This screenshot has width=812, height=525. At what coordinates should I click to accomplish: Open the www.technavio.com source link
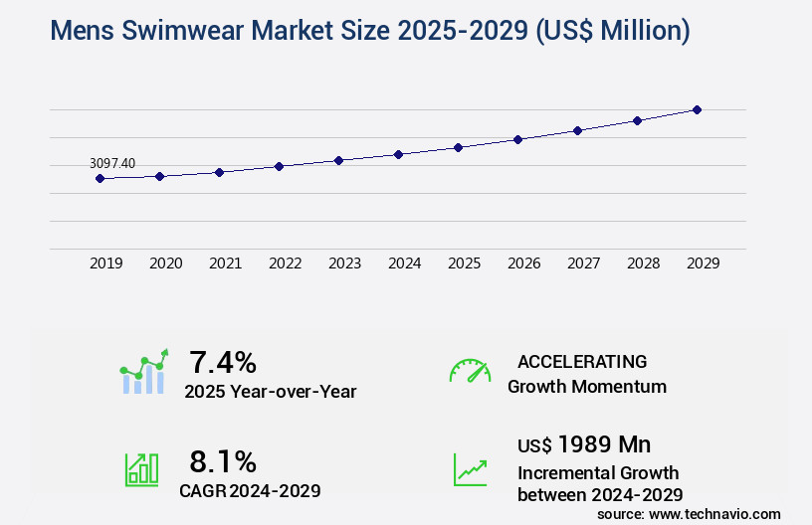click(x=714, y=514)
